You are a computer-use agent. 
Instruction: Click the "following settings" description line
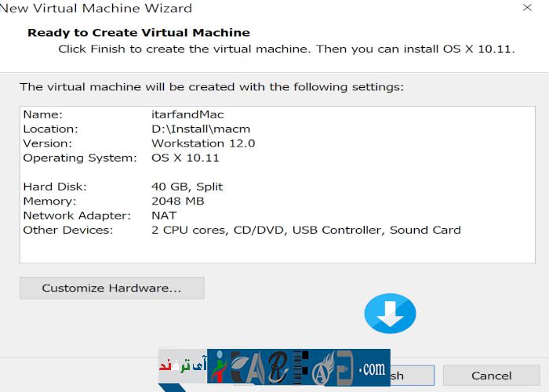(x=211, y=86)
